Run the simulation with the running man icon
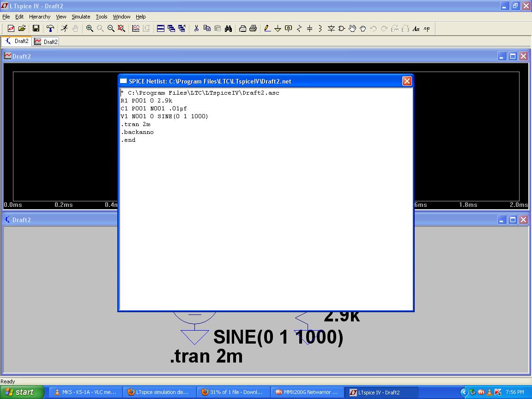This screenshot has height=399, width=532. pos(65,29)
